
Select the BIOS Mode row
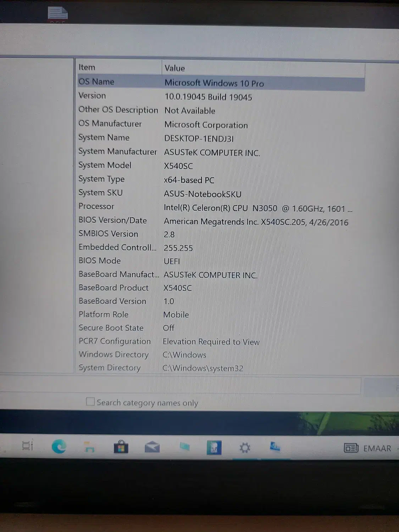tap(221, 261)
